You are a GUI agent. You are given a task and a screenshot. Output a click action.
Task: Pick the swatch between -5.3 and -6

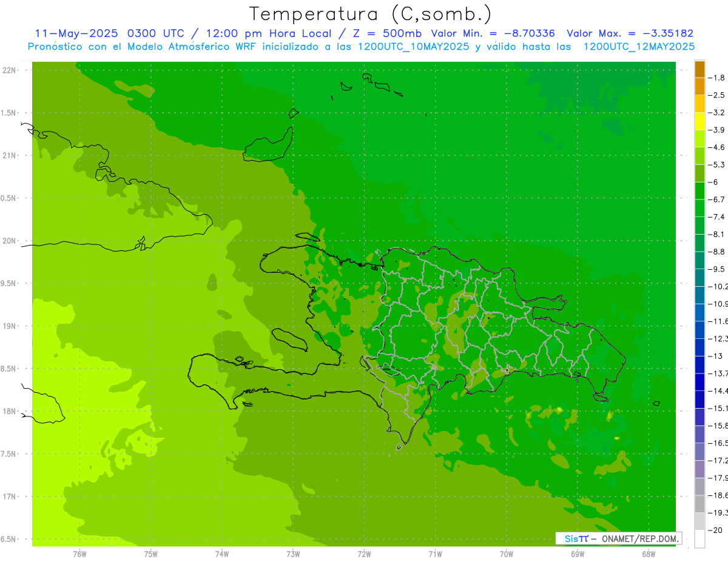[699, 173]
